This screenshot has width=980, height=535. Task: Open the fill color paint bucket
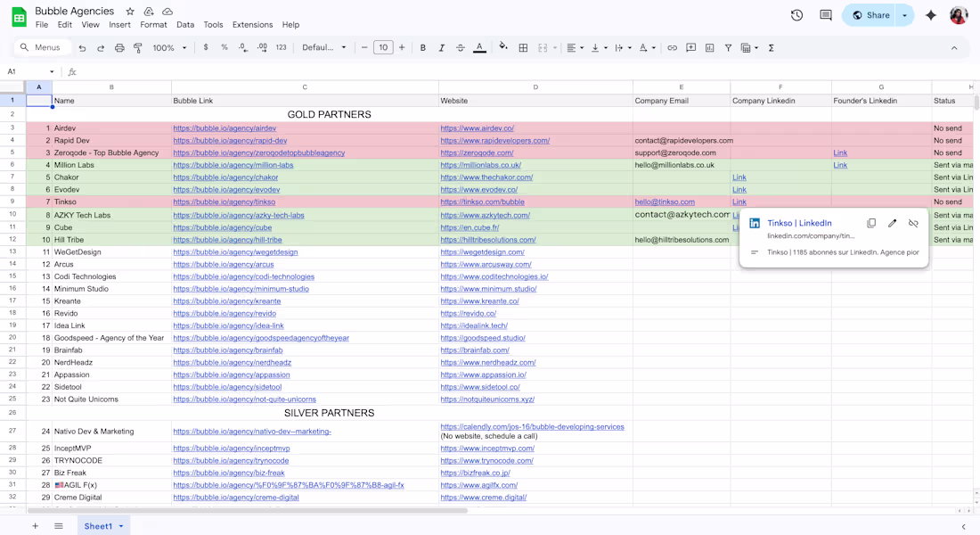point(503,47)
